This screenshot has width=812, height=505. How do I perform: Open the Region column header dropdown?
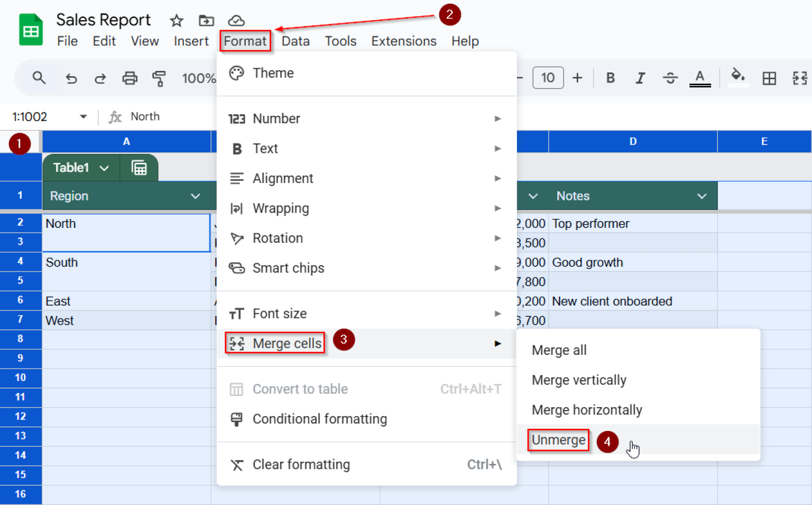click(196, 196)
